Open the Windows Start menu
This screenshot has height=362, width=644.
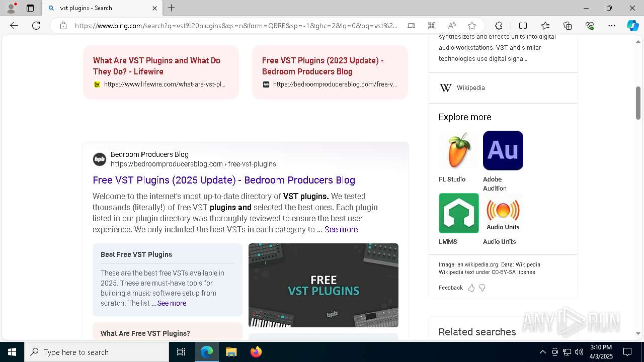click(12, 352)
